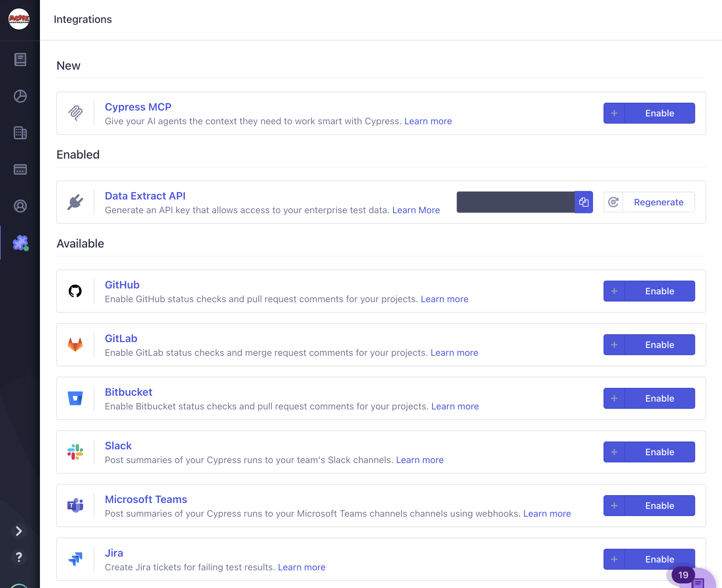Open the Microsoft Teams title link
The height and width of the screenshot is (588, 722).
146,499
